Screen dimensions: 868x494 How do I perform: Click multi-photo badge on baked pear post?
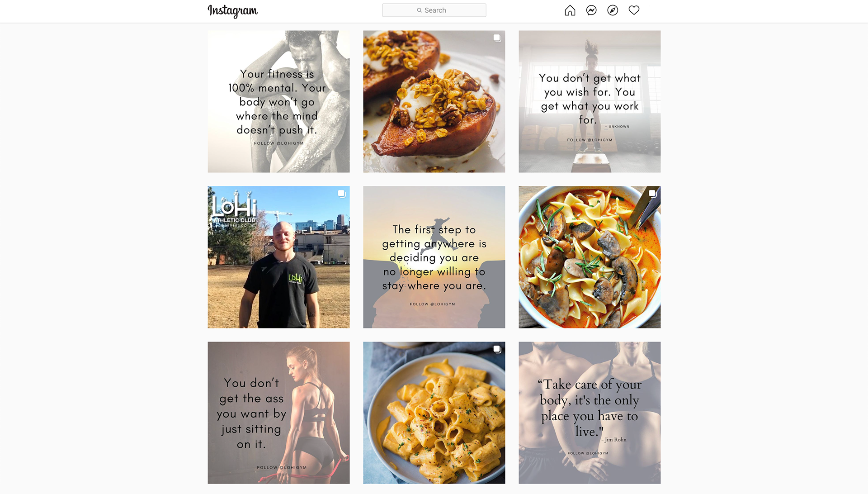(x=497, y=38)
